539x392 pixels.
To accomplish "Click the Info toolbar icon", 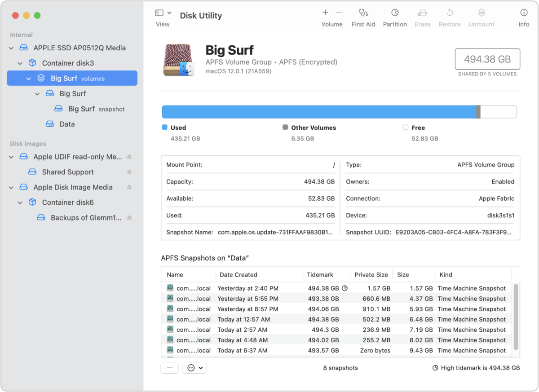I will point(524,13).
